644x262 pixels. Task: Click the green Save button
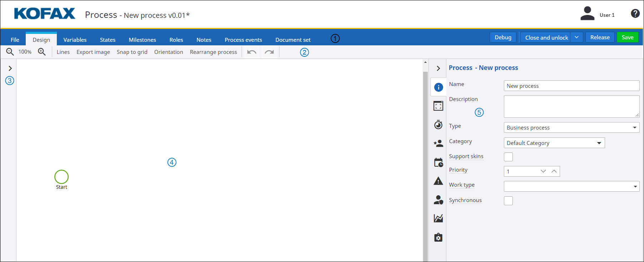(x=627, y=37)
